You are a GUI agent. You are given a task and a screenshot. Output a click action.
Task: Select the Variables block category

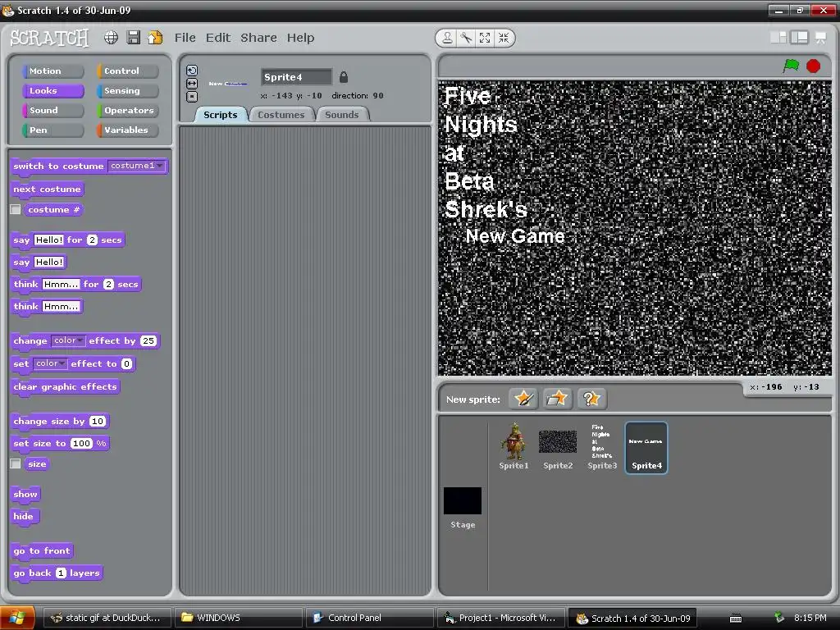click(x=127, y=130)
